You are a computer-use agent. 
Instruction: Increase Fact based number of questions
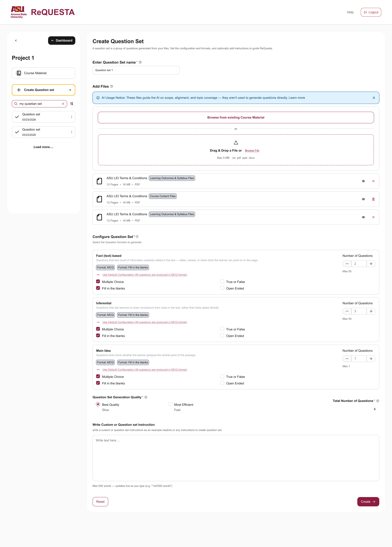tap(371, 264)
